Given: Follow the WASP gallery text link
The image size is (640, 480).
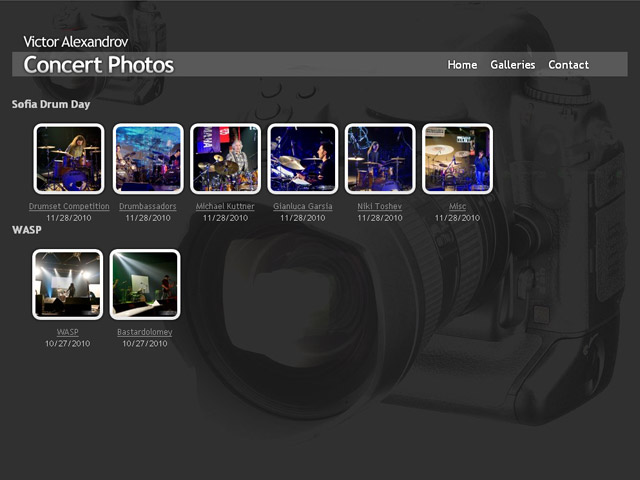Looking at the screenshot, I should pos(68,332).
